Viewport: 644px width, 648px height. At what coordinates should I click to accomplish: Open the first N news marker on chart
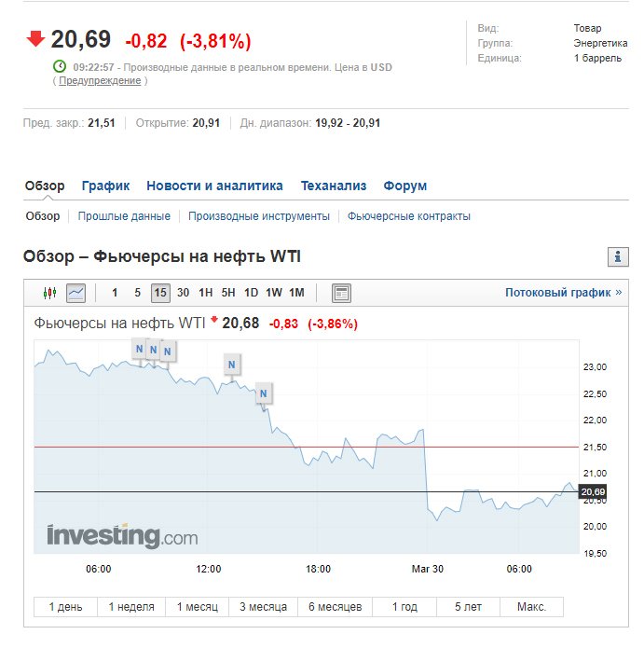tap(140, 349)
